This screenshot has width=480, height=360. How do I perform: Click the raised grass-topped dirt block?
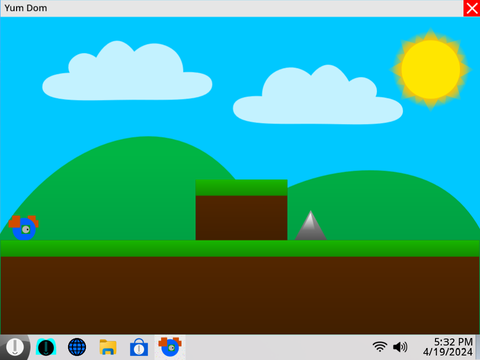[241, 210]
